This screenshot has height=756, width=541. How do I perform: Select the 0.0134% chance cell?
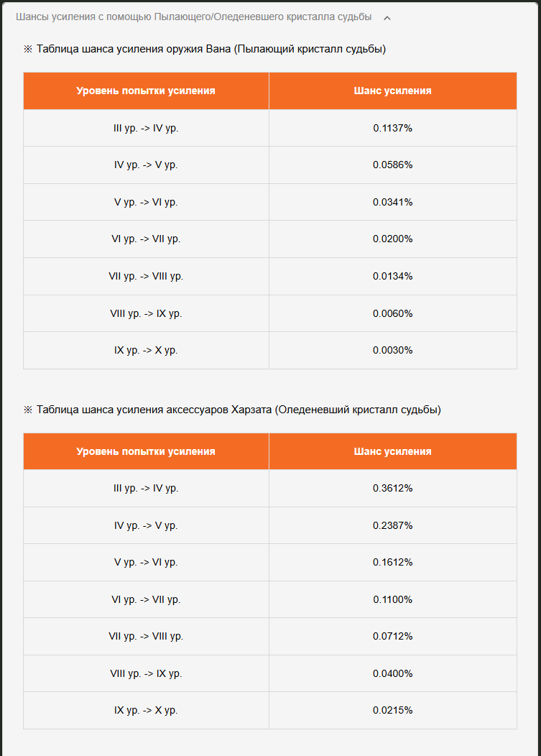click(392, 276)
